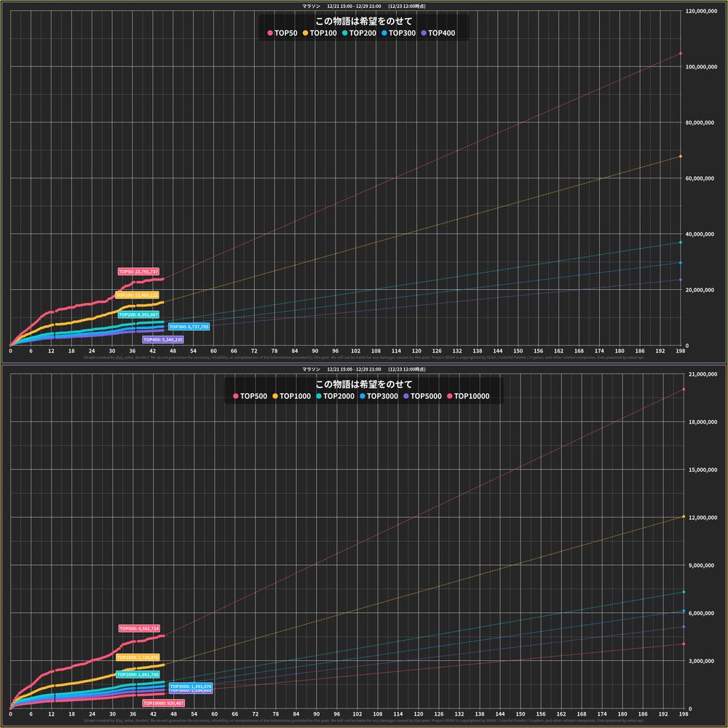
Task: Click the 60,000,000 y-axis label
Action: pos(700,178)
